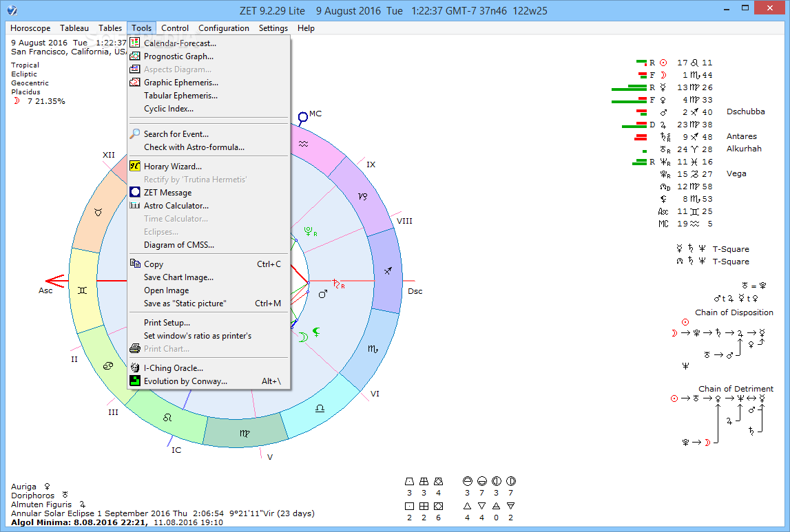Click the Aquarius sign on the zodiac ring
Viewport: 790px width, 532px height.
[303, 144]
